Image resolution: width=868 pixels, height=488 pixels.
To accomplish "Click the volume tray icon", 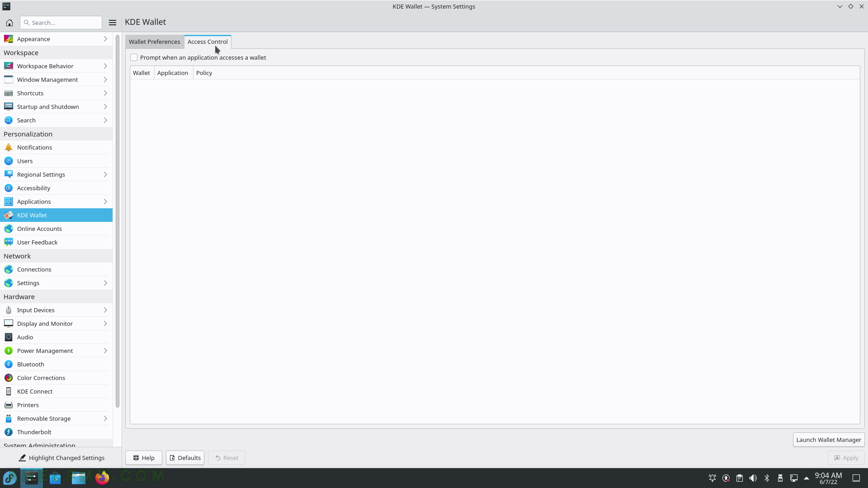I will point(753,478).
